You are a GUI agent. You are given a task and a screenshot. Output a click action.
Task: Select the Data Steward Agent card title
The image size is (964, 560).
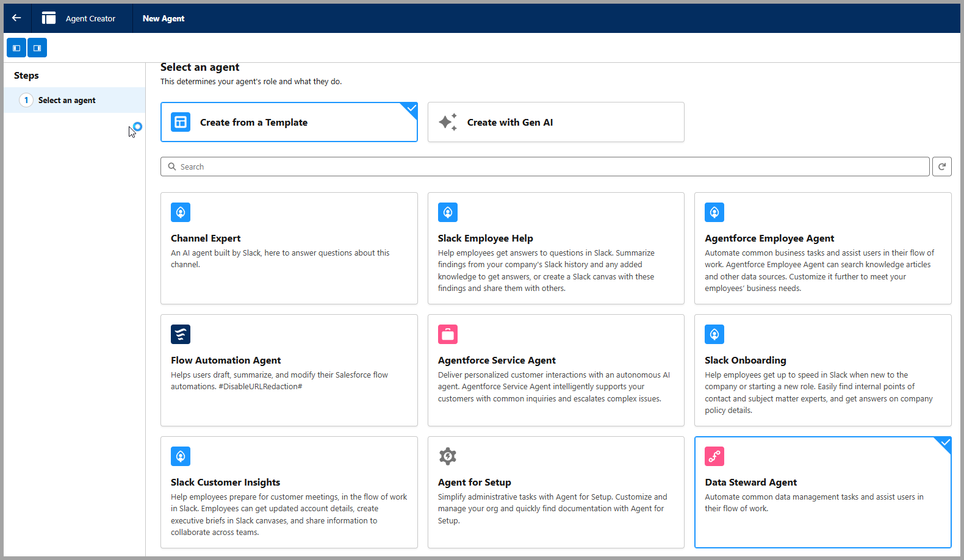tap(751, 483)
